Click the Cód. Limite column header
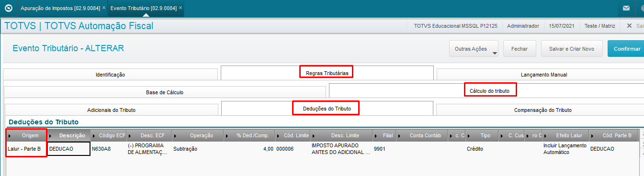The width and height of the screenshot is (644, 176). (292, 135)
